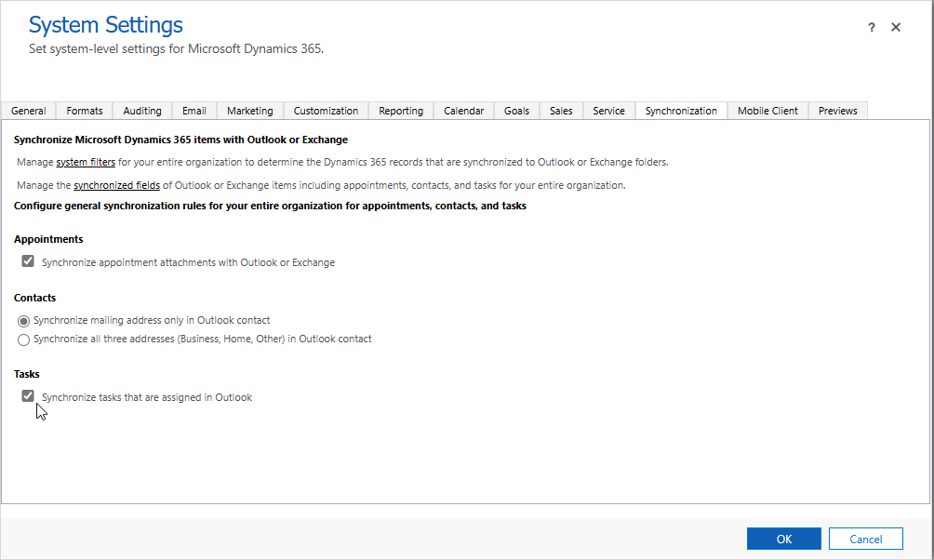Click the 'Appointments' section heading
Viewport: 934px width, 560px height.
coord(49,239)
